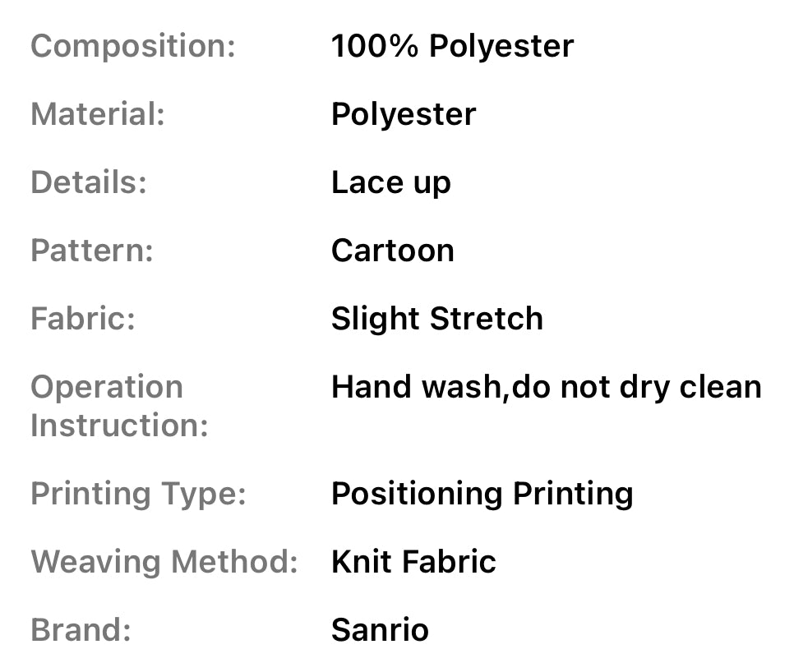Click the Brand label

click(81, 630)
